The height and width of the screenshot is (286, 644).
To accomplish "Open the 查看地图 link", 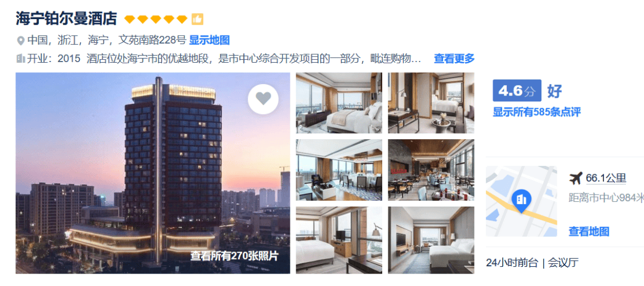I will pos(589,231).
